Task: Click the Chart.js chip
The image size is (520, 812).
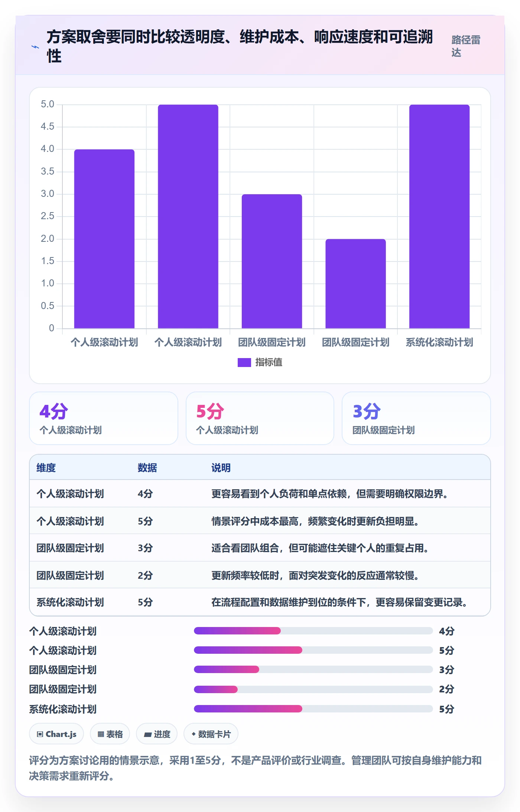Action: (56, 734)
